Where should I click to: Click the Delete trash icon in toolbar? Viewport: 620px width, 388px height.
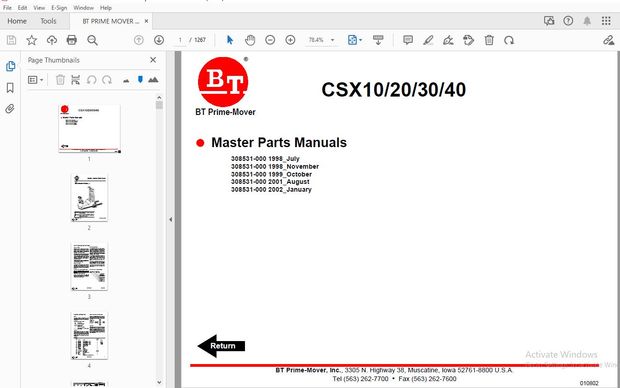[489, 40]
